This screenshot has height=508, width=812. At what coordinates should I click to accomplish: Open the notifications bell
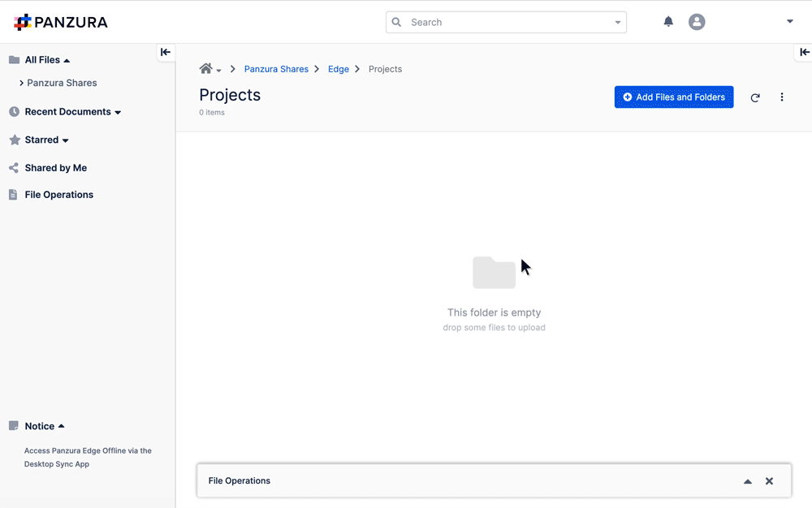tap(668, 22)
